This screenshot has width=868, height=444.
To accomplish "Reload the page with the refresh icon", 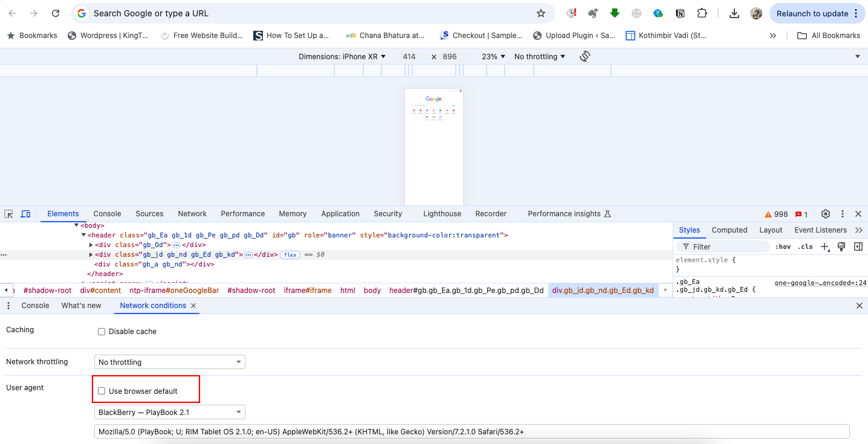I will (x=56, y=13).
